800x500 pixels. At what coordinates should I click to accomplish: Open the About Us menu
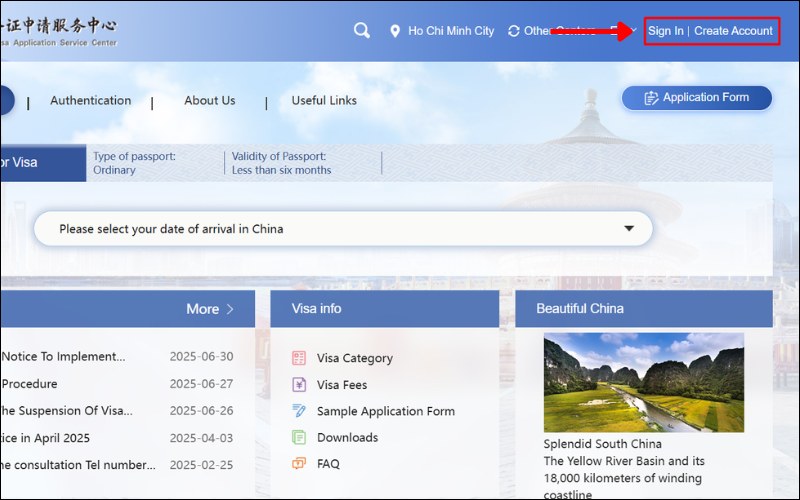[210, 101]
